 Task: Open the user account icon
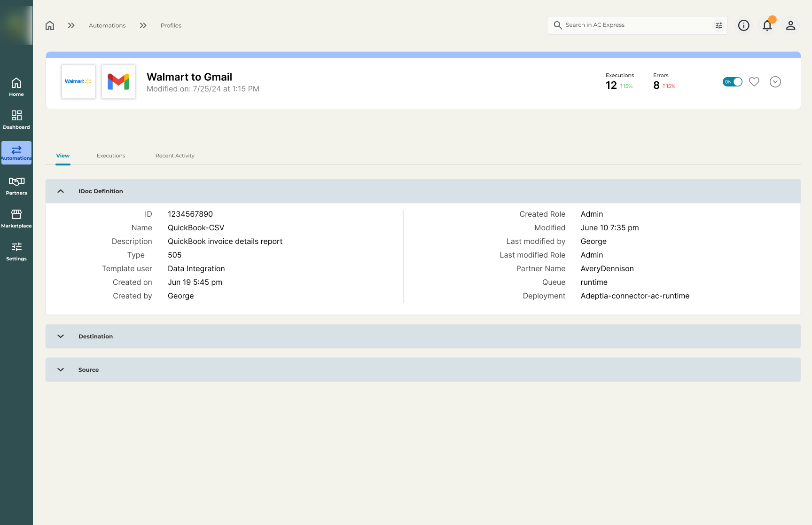click(x=790, y=25)
